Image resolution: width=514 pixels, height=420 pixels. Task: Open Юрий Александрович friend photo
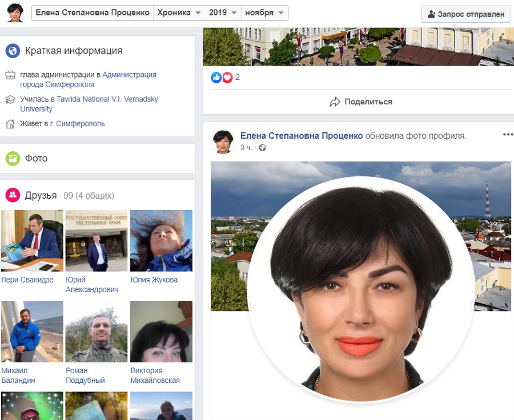97,241
